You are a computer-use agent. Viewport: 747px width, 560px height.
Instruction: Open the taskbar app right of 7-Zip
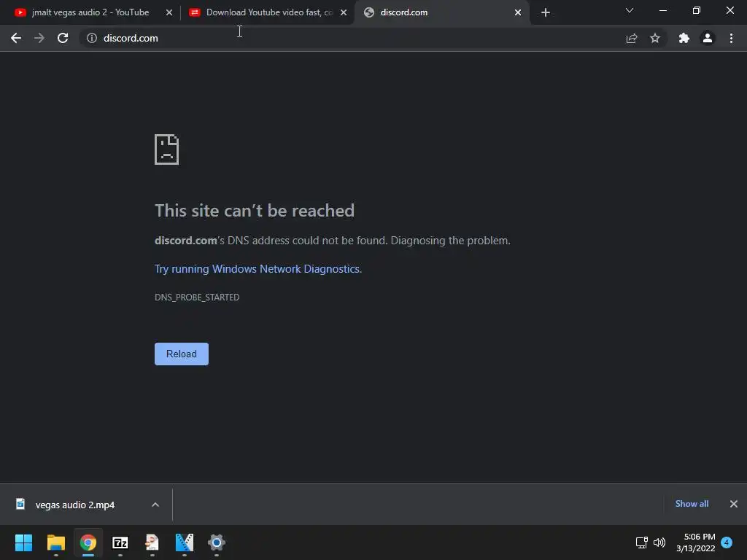152,542
